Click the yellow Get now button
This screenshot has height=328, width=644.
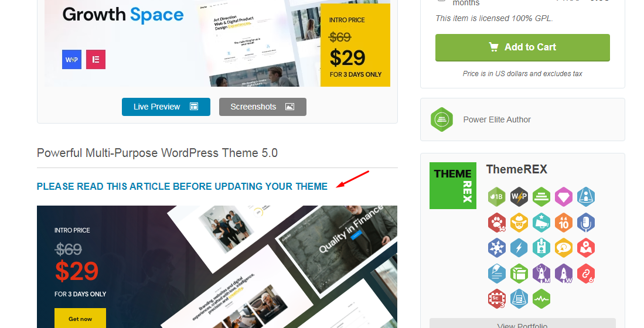80,318
